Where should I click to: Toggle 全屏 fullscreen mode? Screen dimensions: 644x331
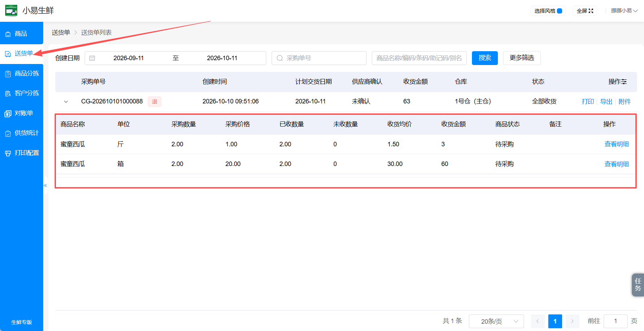(585, 11)
